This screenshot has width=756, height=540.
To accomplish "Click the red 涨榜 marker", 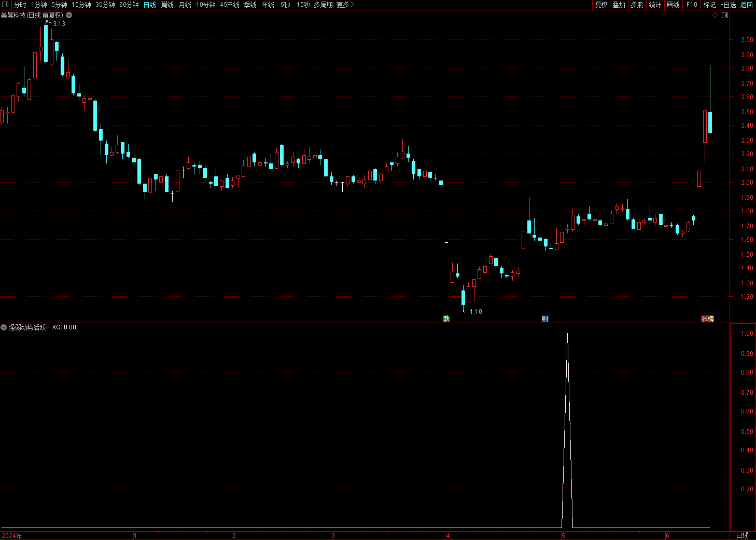I will click(707, 319).
